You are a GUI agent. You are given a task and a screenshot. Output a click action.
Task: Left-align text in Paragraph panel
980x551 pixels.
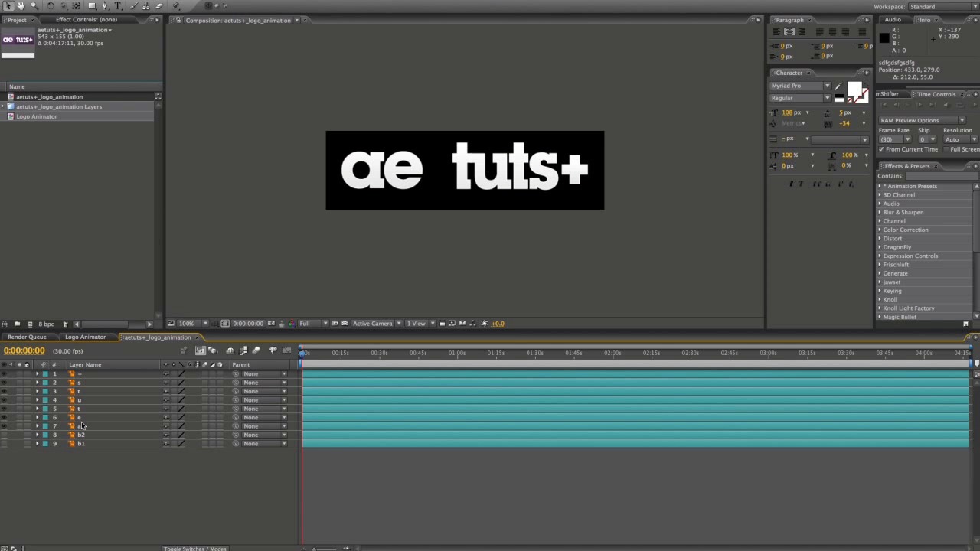coord(776,31)
